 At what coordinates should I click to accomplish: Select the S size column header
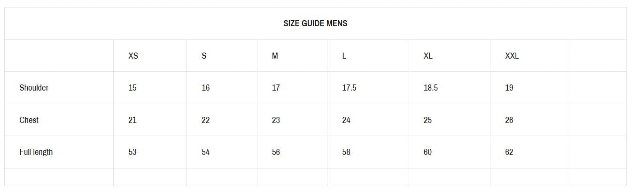click(204, 56)
